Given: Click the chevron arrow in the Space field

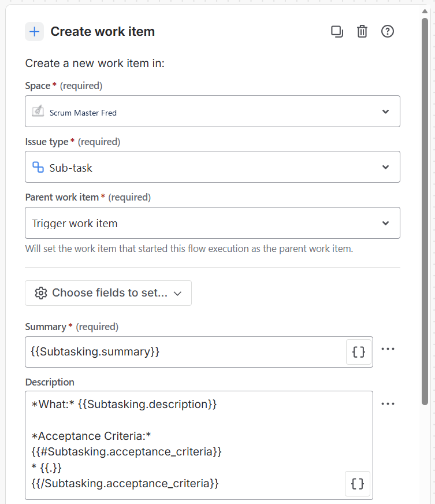Looking at the screenshot, I should tap(385, 112).
